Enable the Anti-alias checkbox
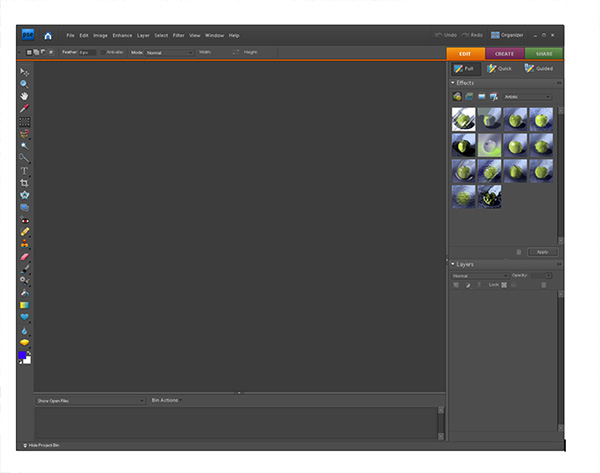 (103, 52)
